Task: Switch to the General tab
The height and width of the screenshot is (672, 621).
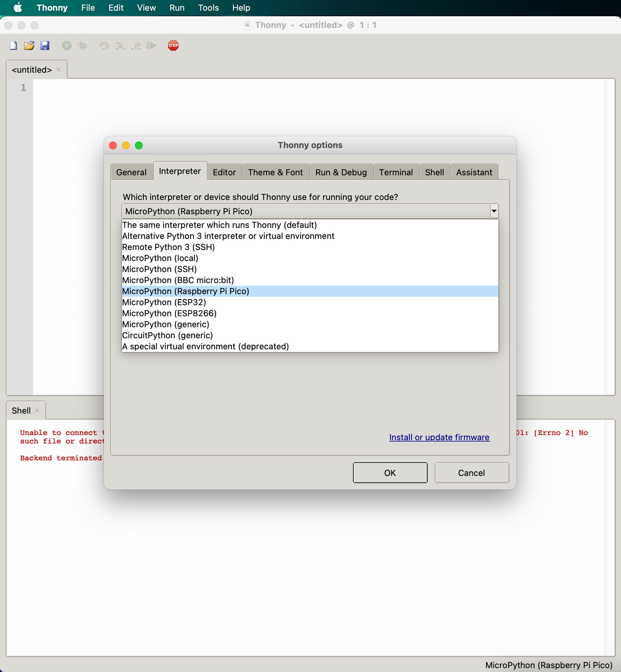Action: pyautogui.click(x=131, y=172)
